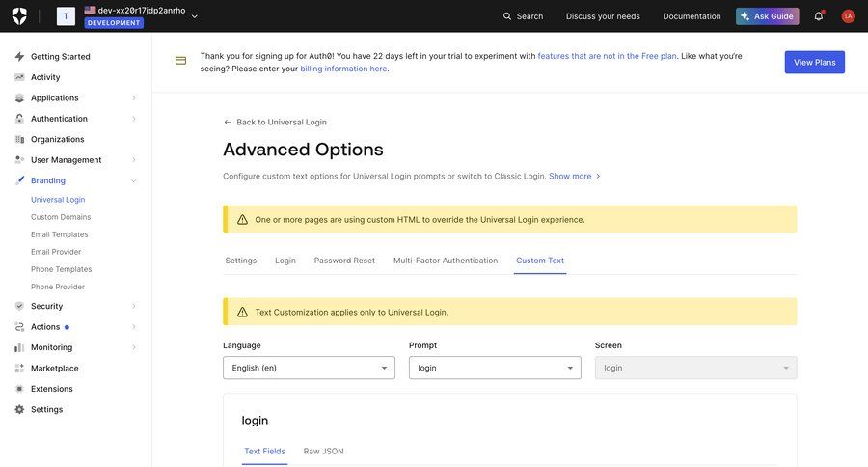Viewport: 868px width, 467px height.
Task: Click the Text Customization warning icon
Action: (x=242, y=312)
